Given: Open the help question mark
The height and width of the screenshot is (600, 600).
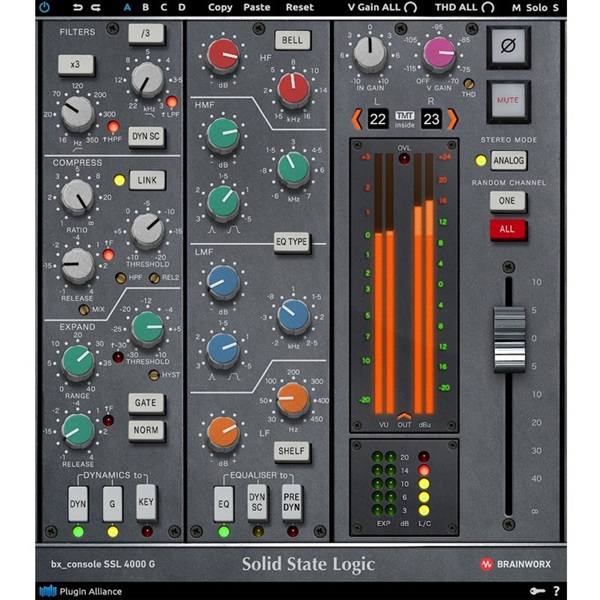Looking at the screenshot, I should point(556,591).
